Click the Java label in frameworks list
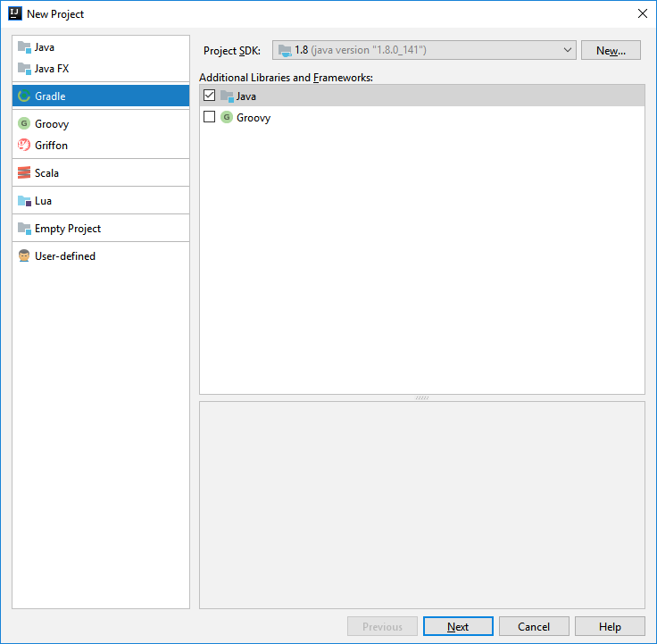657x644 pixels. 246,96
